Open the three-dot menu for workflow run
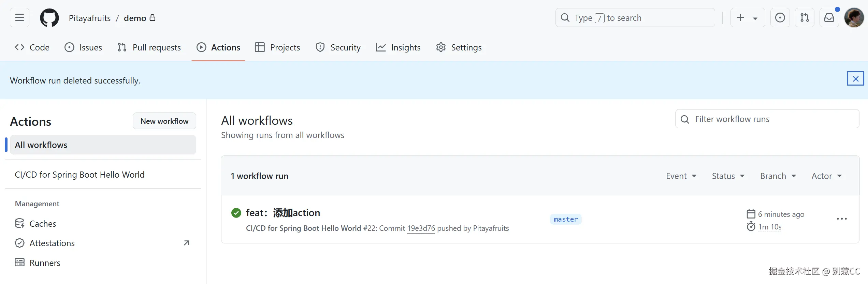The height and width of the screenshot is (284, 868). pos(842,219)
